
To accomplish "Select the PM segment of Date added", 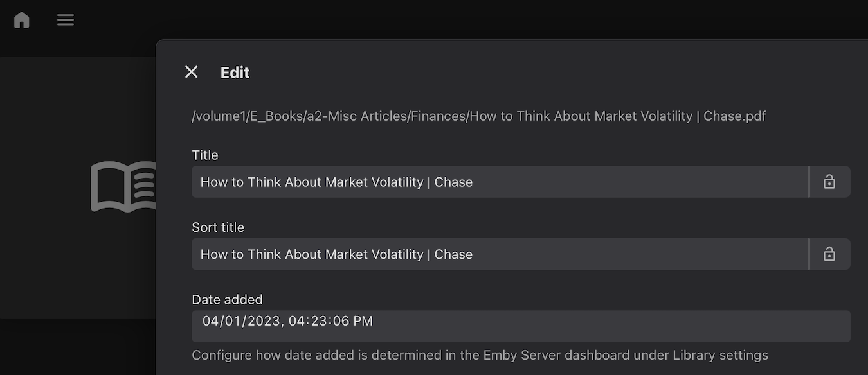I will tap(363, 321).
